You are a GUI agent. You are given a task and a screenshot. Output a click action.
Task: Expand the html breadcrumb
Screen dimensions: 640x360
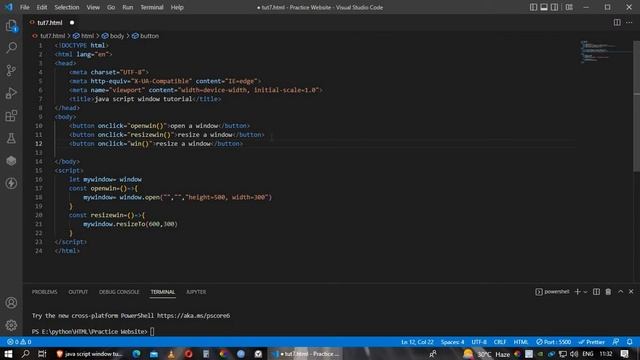(x=84, y=36)
